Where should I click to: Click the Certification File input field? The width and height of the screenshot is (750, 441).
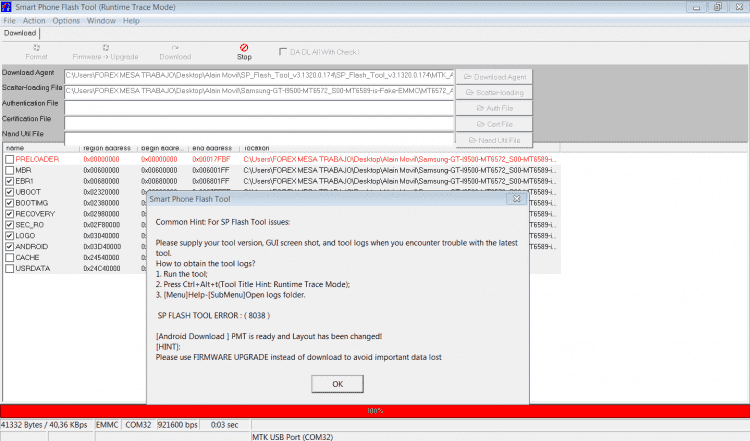(259, 123)
